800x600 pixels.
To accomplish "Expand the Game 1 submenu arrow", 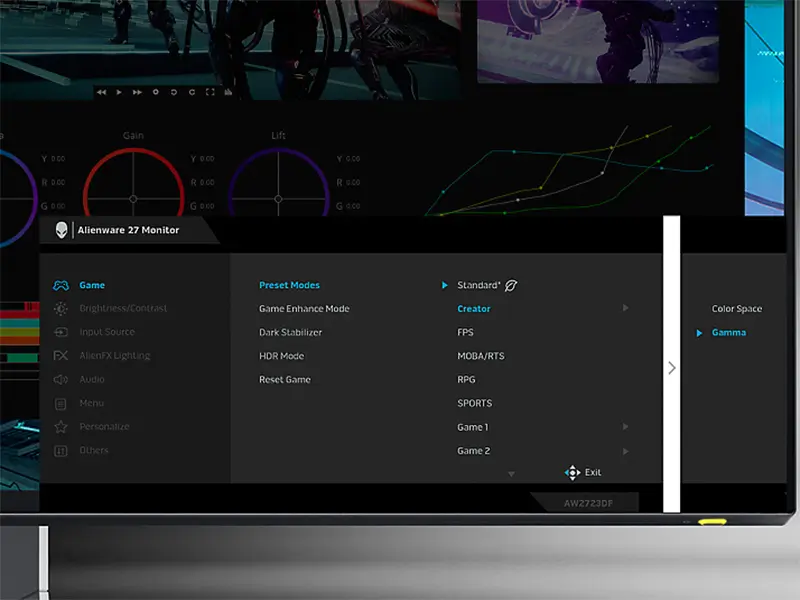I will click(626, 427).
